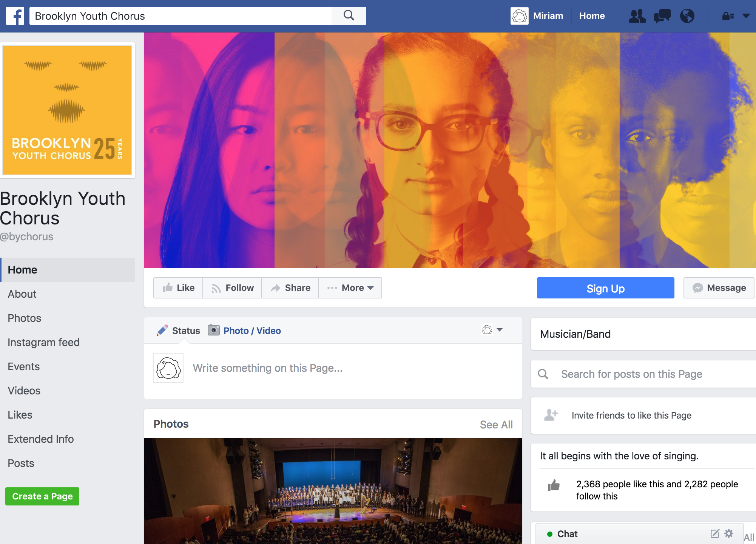Open the Posts section
Image resolution: width=756 pixels, height=544 pixels.
tap(21, 463)
